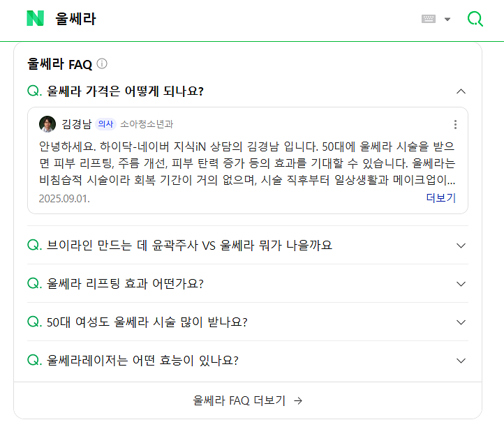Click the Q icon beside 울쎄라 가격 question
Screen dimensions: 504x436
(x=34, y=91)
